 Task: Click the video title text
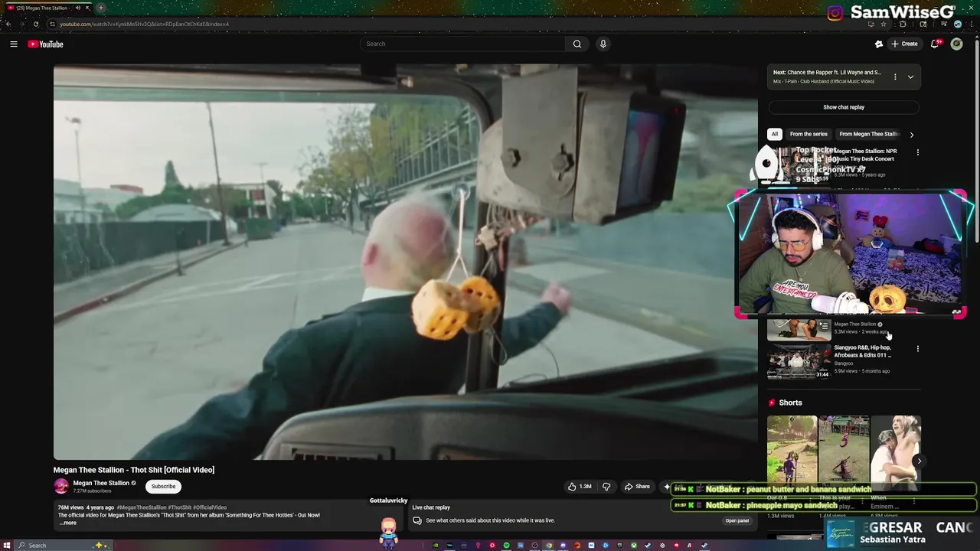pyautogui.click(x=134, y=470)
